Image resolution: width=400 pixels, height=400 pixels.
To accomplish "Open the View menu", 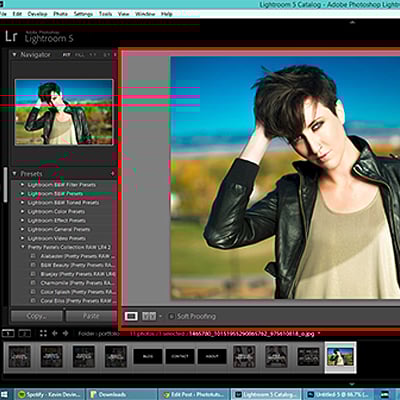I will coord(123,14).
